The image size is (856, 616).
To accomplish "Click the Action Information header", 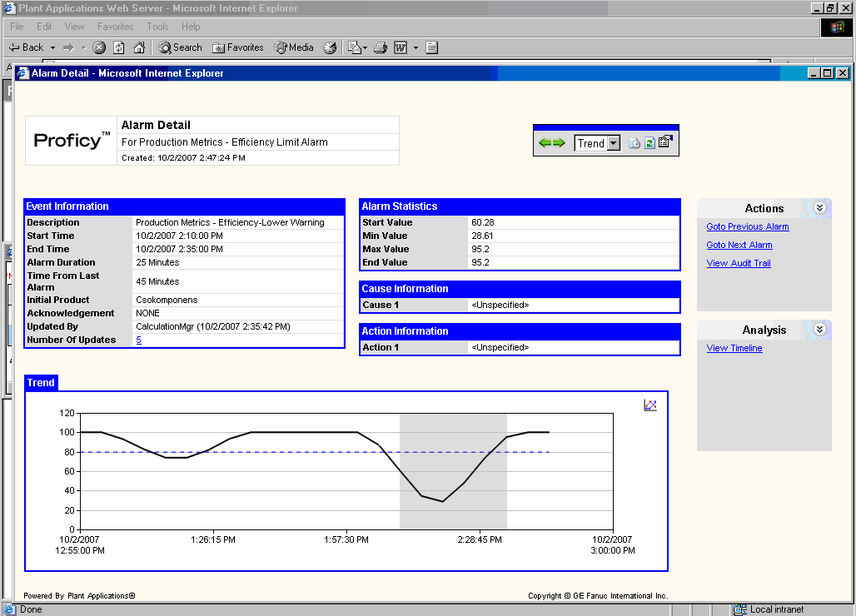I will click(x=520, y=331).
